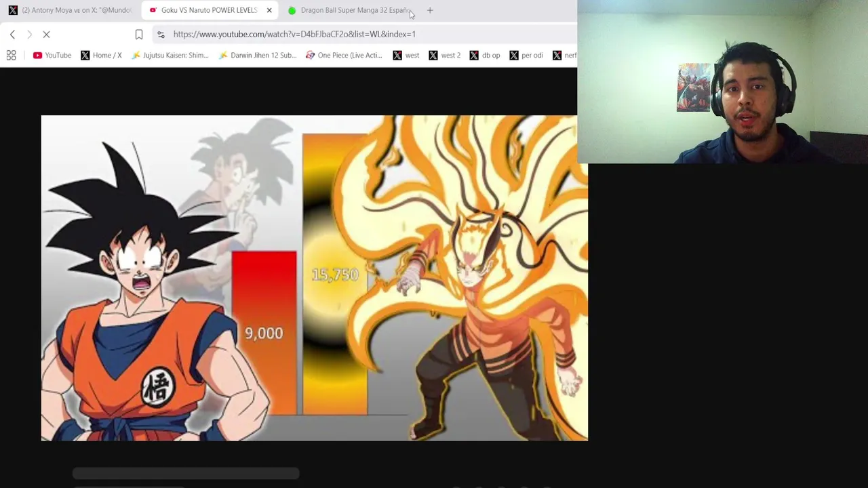This screenshot has width=868, height=488.
Task: Open the west bookmark
Action: [406, 55]
